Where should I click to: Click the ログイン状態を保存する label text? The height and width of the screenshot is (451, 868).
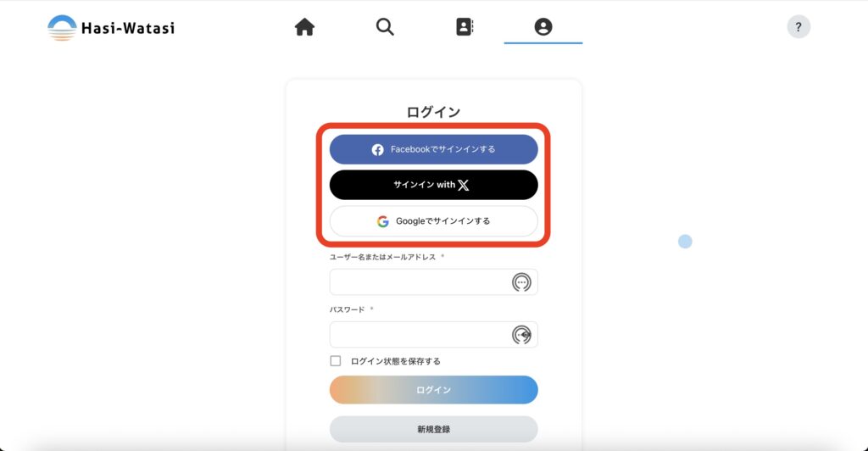tap(395, 361)
